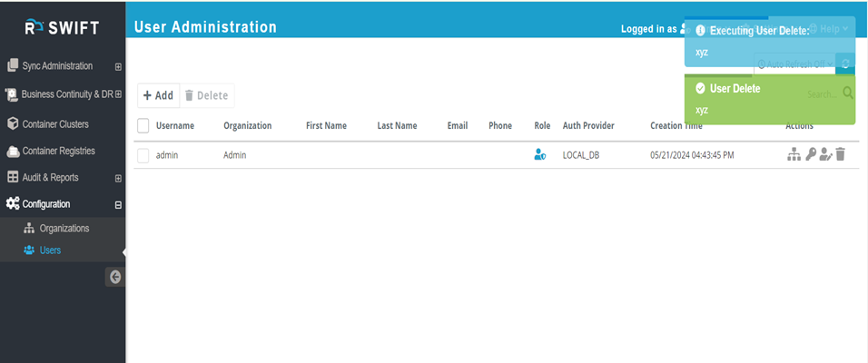Sort by the Username column header
The image size is (868, 363).
click(175, 125)
